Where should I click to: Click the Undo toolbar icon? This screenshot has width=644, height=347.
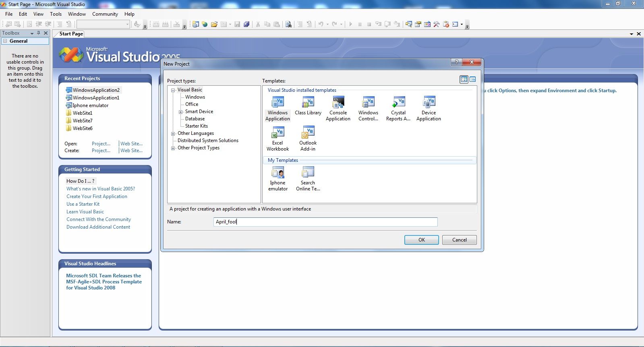click(321, 24)
